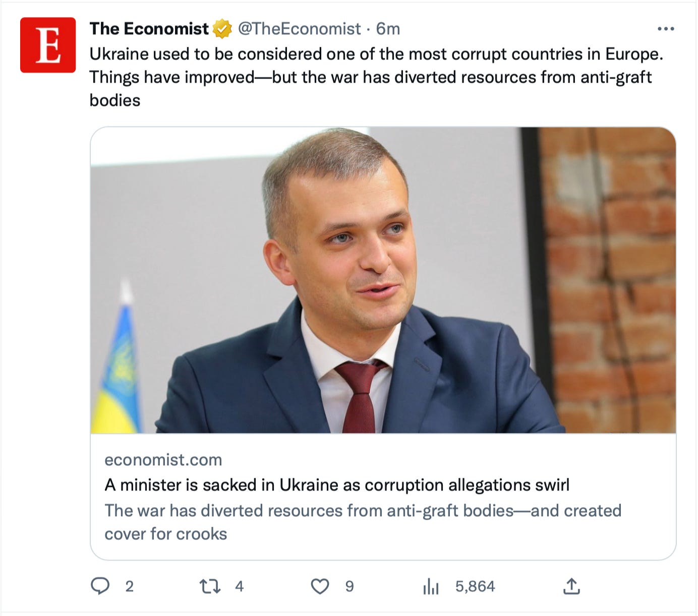Open The Economist display name profile link

[x=149, y=29]
